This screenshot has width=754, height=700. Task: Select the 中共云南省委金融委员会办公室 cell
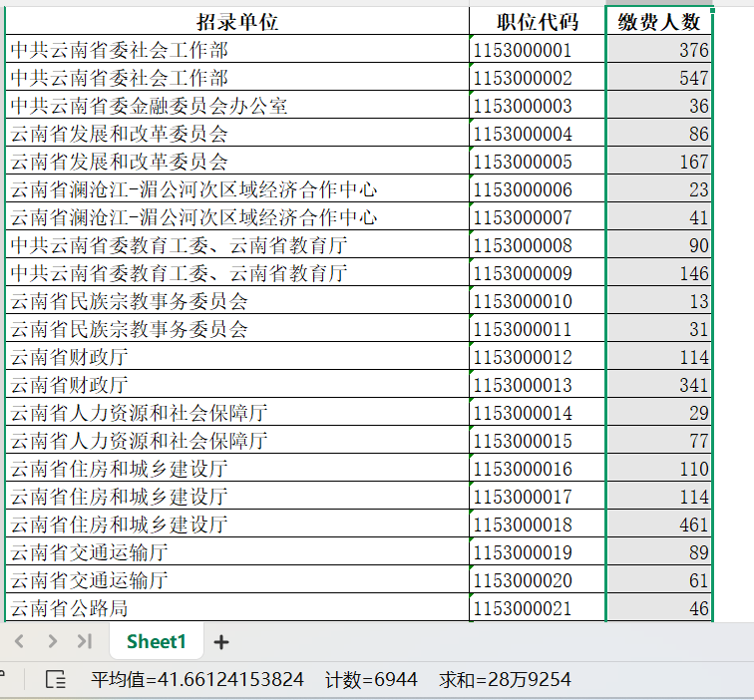click(x=237, y=106)
